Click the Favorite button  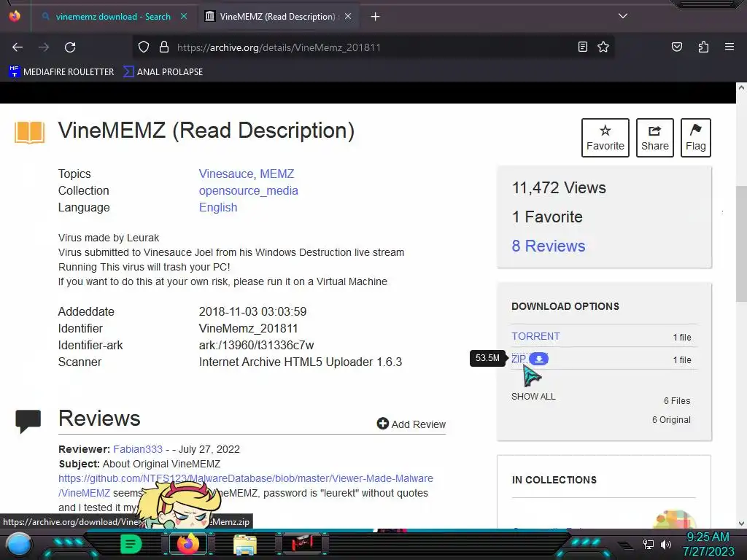pyautogui.click(x=605, y=138)
